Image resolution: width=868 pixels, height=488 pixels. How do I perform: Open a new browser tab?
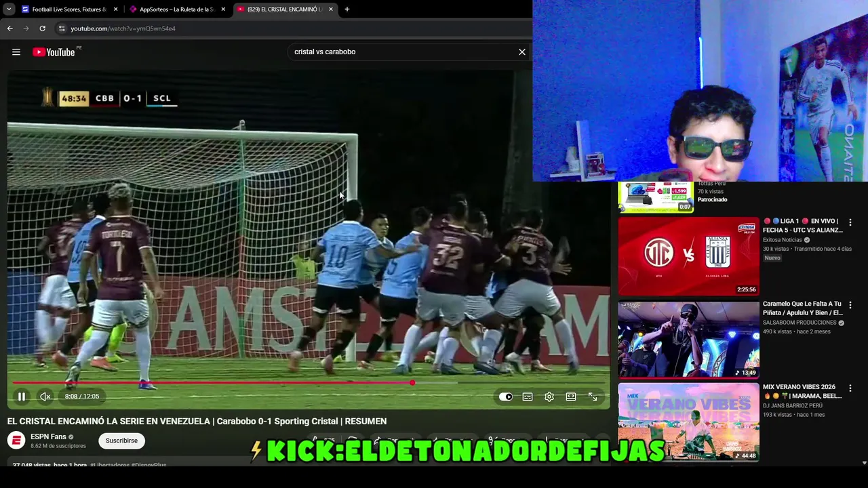tap(347, 9)
